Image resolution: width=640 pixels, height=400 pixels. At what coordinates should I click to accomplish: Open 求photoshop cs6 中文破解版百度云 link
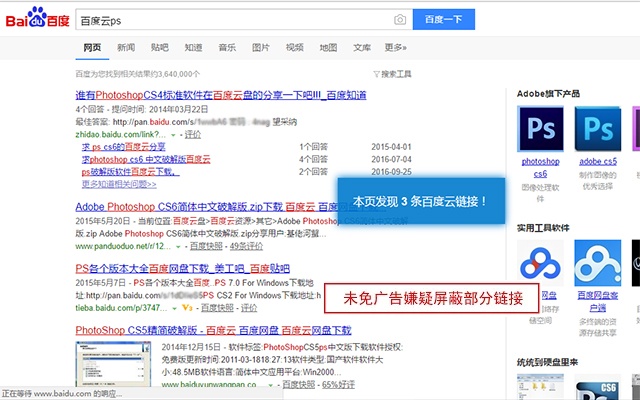146,160
